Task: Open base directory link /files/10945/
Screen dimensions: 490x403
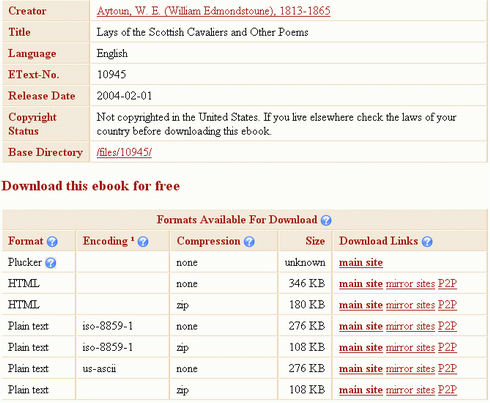Action: (124, 152)
